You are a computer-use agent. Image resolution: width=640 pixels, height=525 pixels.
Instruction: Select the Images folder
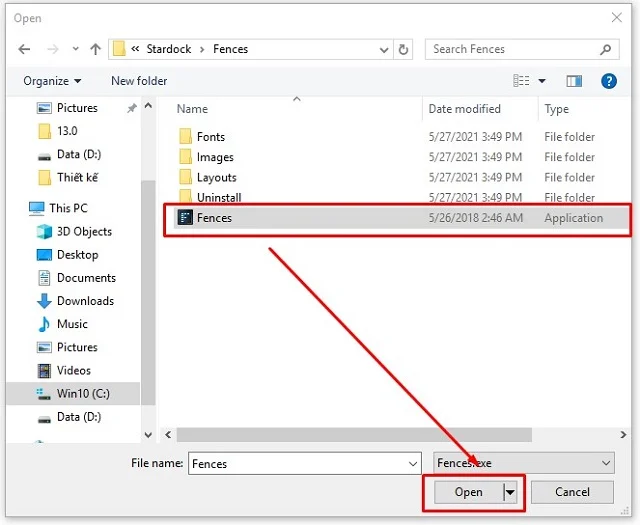[215, 157]
